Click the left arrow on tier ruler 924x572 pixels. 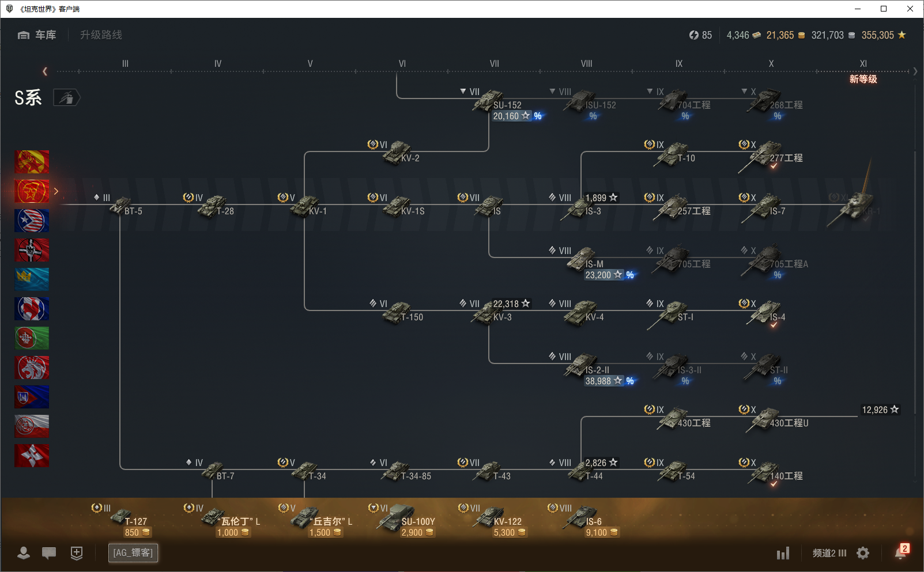pyautogui.click(x=45, y=71)
